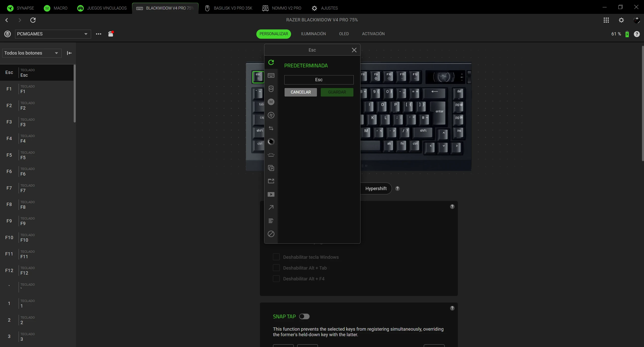This screenshot has height=347, width=644.
Task: Choose the Disable (slashed circle) icon
Action: pyautogui.click(x=271, y=234)
